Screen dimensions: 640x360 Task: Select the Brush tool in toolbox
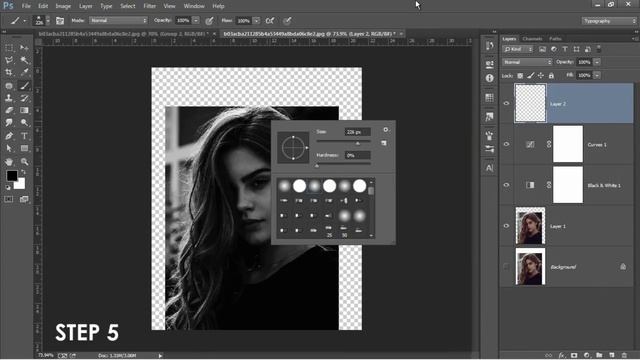click(x=24, y=86)
